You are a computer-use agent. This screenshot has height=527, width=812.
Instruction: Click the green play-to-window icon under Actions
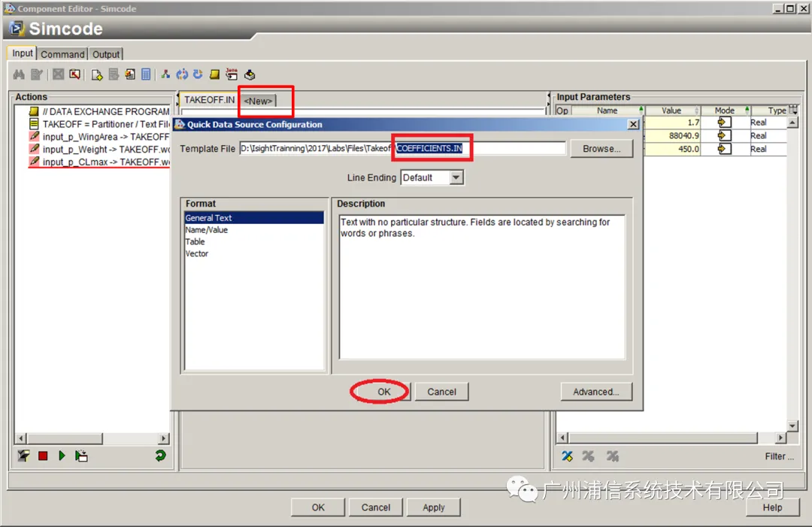click(x=81, y=456)
